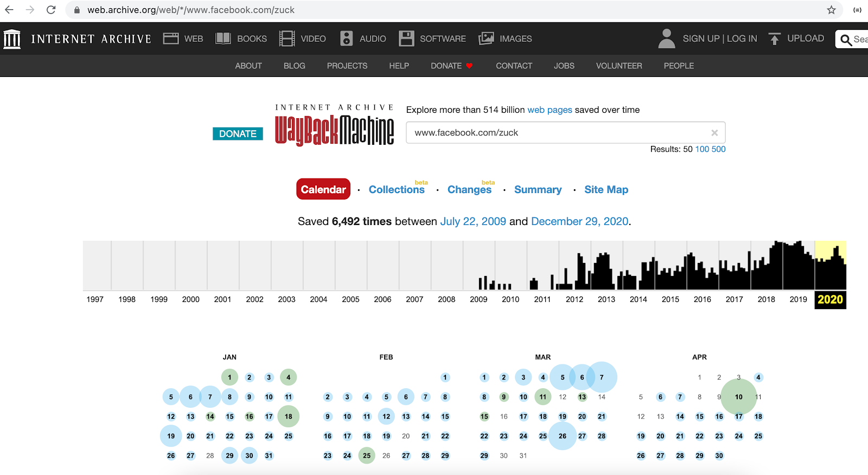Open the CONTACT menu item

point(514,66)
